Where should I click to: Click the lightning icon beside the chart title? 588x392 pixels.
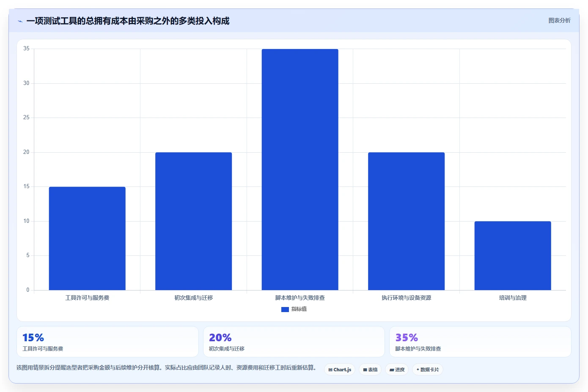20,21
